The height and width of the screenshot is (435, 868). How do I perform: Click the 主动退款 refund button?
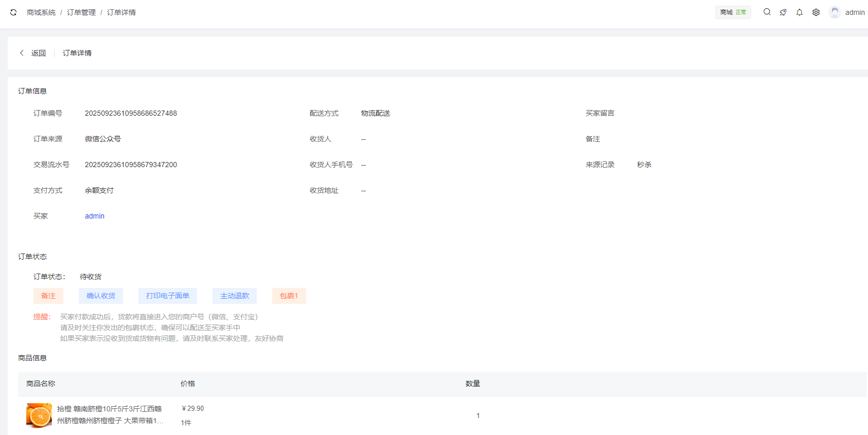coord(235,296)
